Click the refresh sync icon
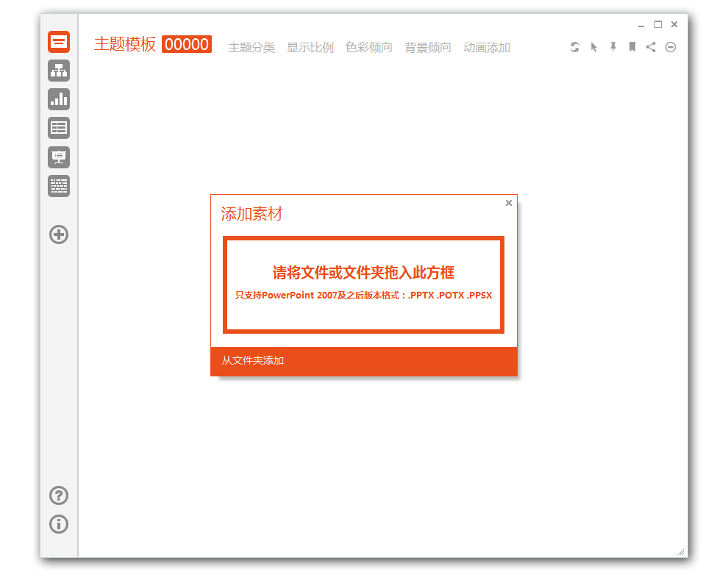 pyautogui.click(x=575, y=47)
